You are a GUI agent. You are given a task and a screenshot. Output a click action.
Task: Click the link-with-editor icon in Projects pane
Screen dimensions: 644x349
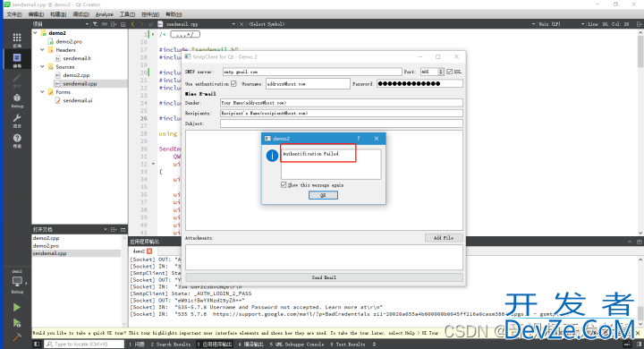pos(105,24)
